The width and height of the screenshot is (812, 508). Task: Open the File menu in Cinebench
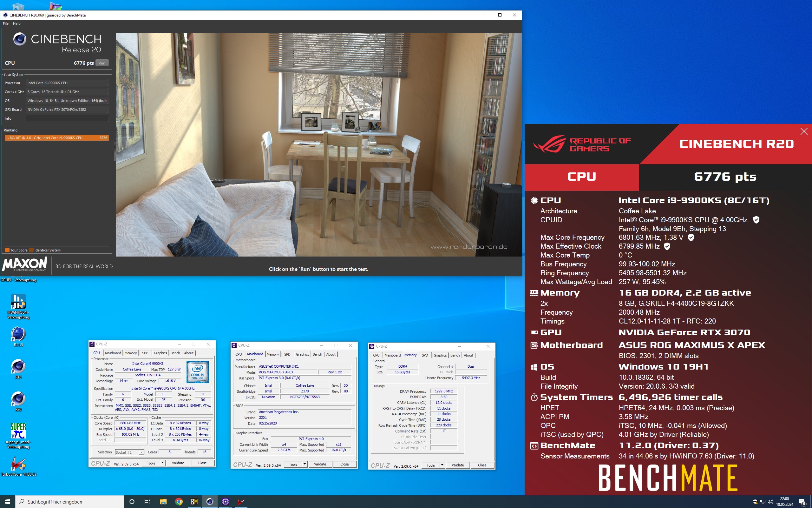click(6, 23)
